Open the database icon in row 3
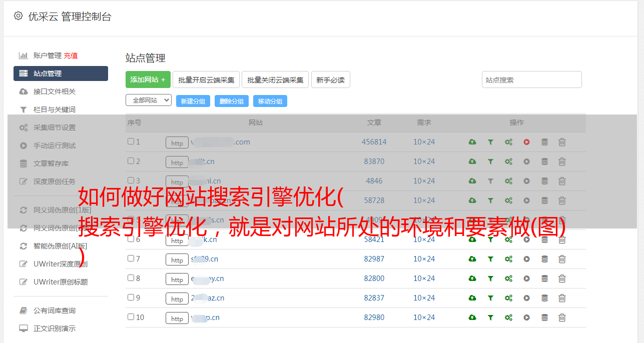 (544, 181)
